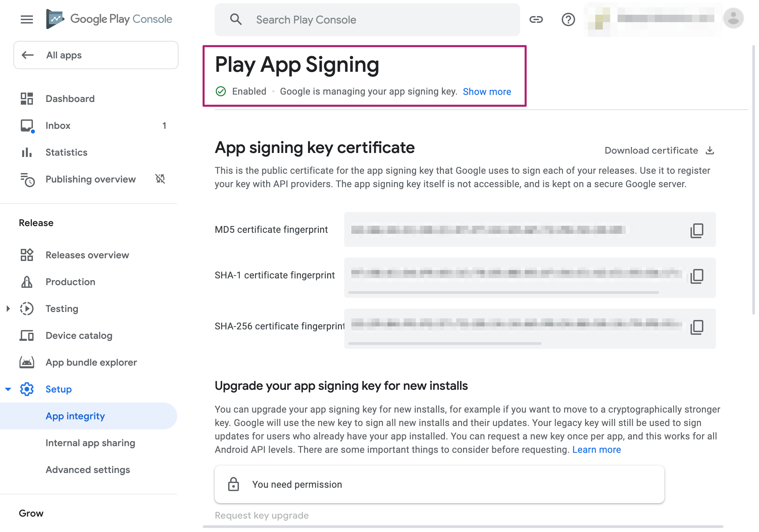Collapse the Setup section
Screen dimensions: 759x532
point(7,389)
